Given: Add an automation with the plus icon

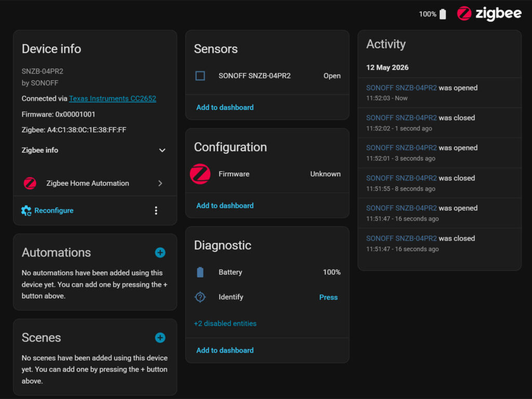Looking at the screenshot, I should [x=160, y=252].
